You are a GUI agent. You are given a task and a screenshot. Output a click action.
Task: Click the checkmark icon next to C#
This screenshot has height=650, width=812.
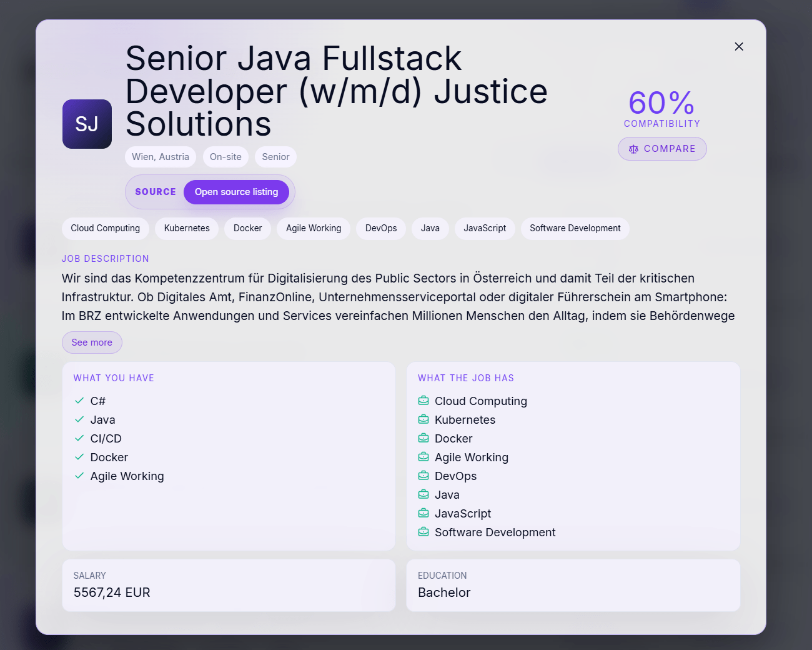point(79,401)
